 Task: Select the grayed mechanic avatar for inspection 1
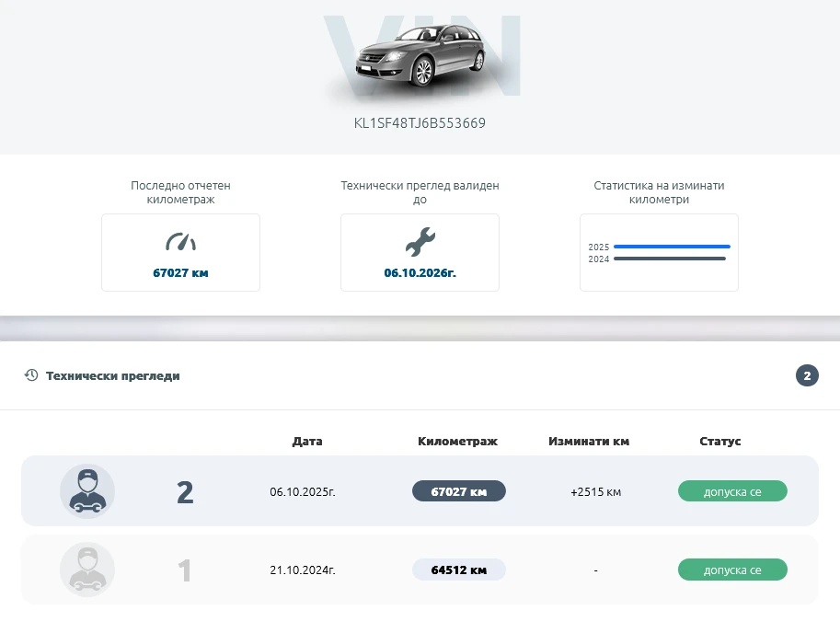click(87, 570)
